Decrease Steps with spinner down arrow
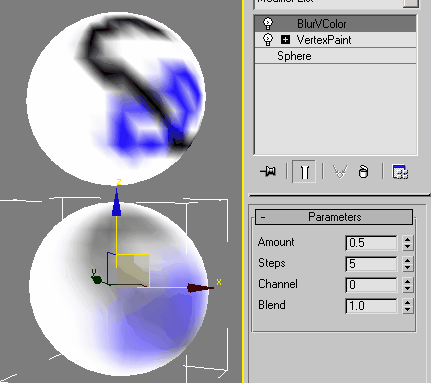 pyautogui.click(x=407, y=268)
